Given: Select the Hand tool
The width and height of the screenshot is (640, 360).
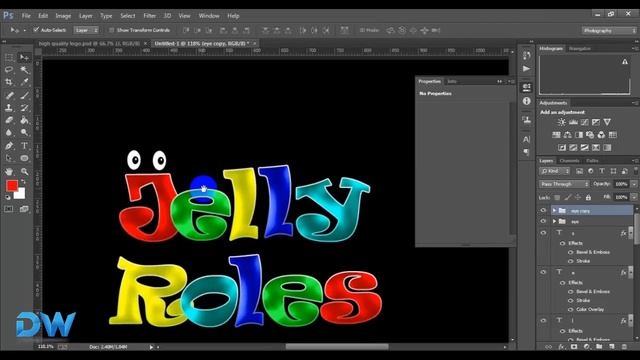Looking at the screenshot, I should [9, 171].
